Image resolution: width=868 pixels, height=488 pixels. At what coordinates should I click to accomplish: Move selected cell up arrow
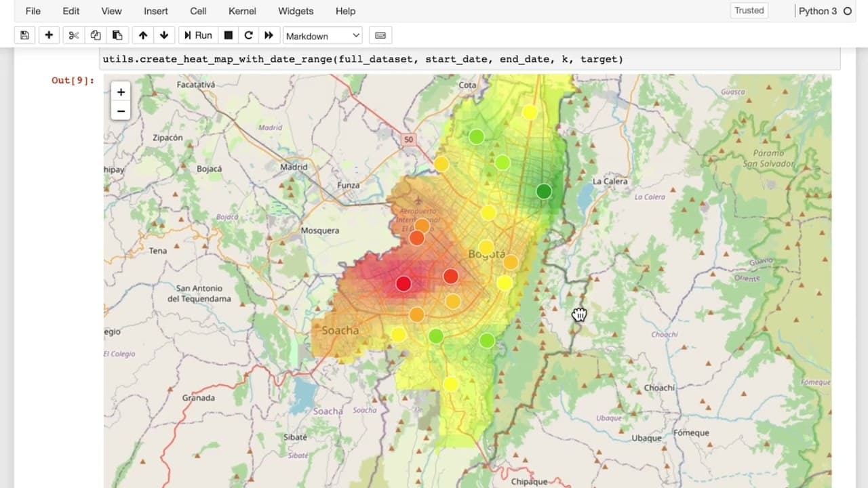143,35
